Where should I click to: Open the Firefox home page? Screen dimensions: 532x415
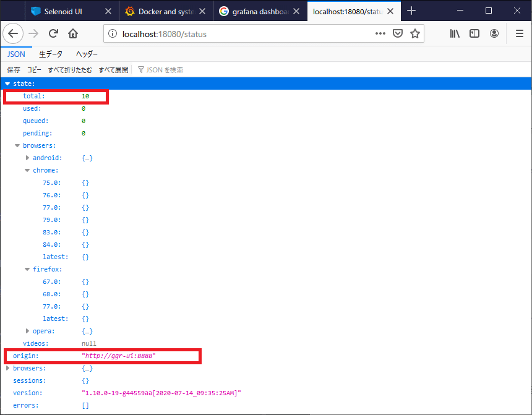point(73,33)
